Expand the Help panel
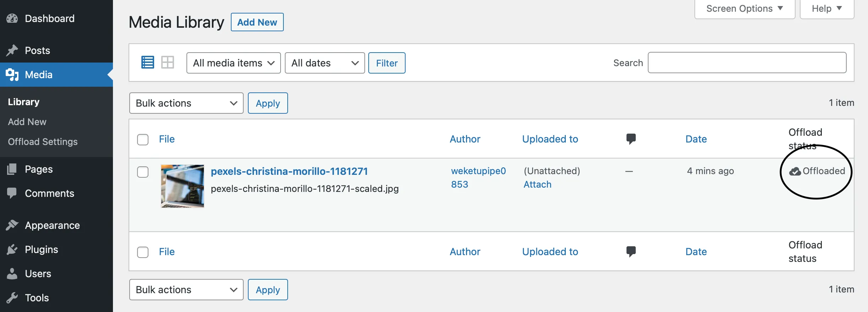Screen dimensions: 868x312 (827, 9)
